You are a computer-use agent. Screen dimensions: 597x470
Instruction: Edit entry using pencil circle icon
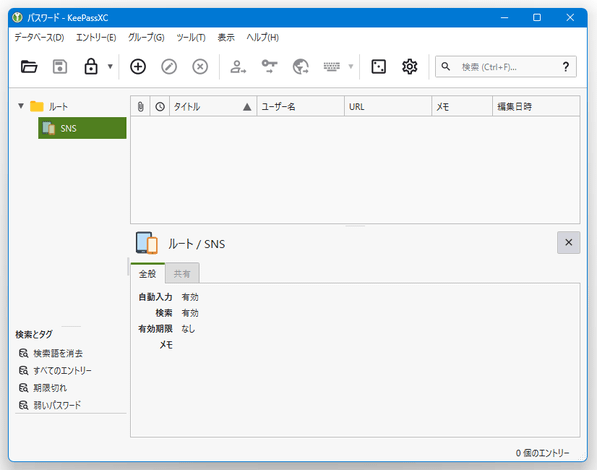(169, 67)
